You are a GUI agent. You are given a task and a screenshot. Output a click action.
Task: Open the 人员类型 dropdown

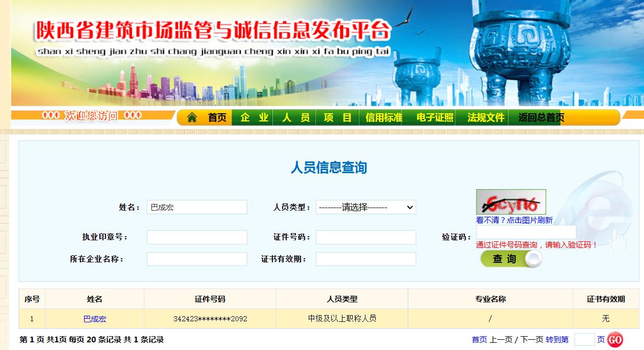tap(366, 207)
